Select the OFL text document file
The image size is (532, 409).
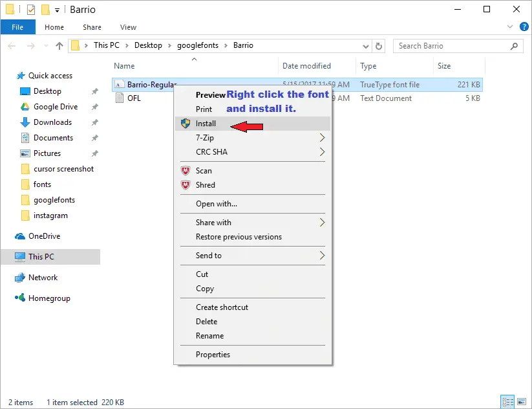click(134, 98)
